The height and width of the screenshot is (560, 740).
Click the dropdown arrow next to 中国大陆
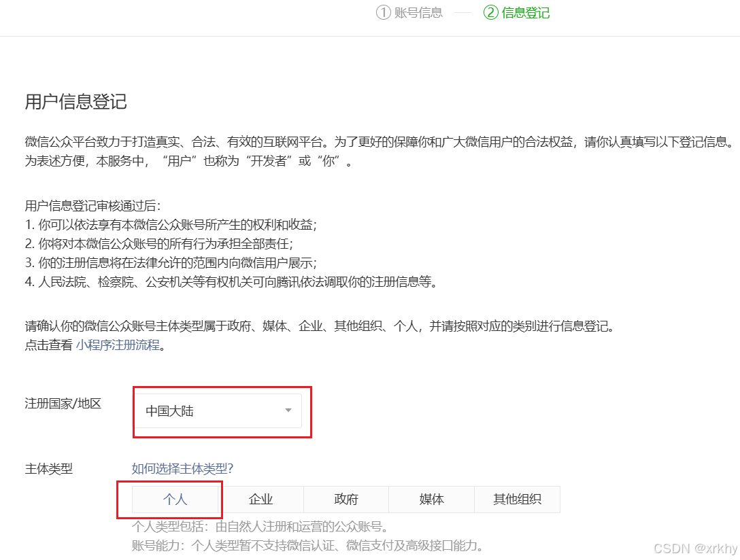[x=288, y=410]
